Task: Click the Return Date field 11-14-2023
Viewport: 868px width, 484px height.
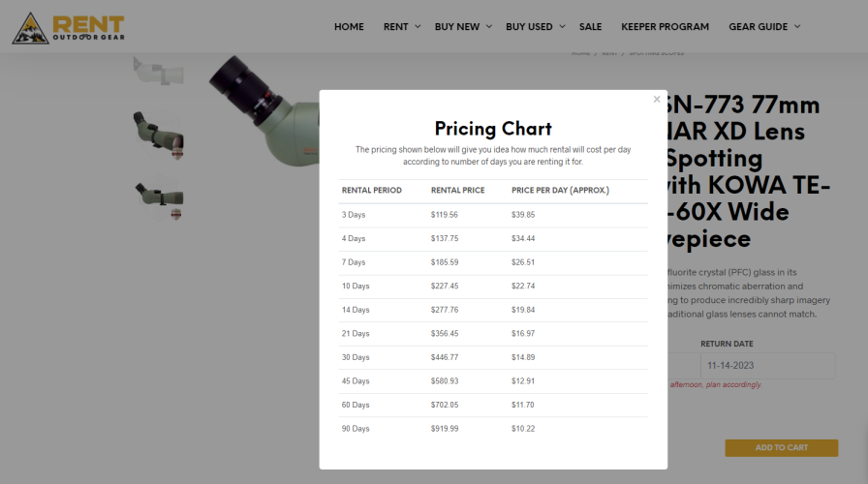Action: point(768,366)
